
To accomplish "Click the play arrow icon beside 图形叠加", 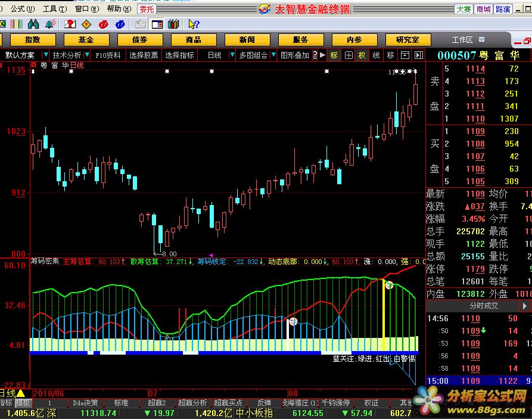I will 323,55.
